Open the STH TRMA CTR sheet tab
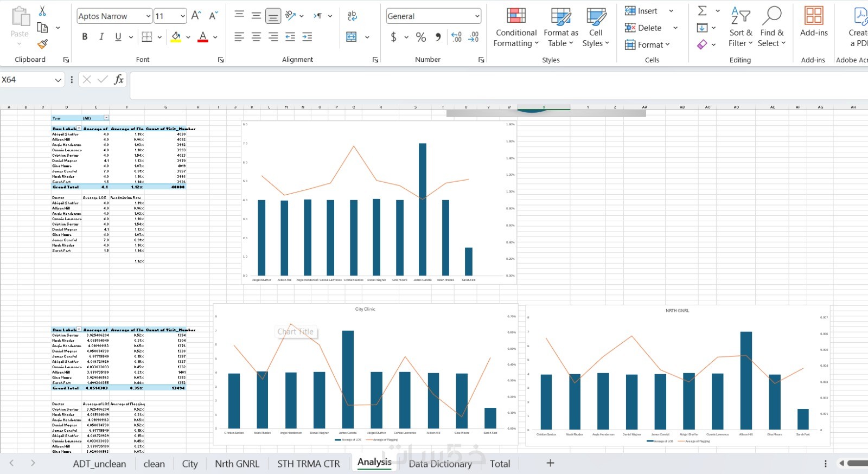 [309, 464]
